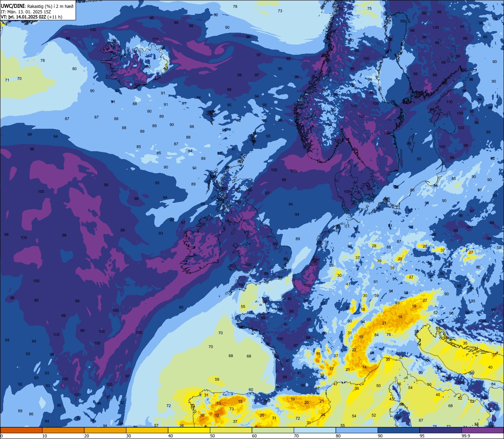Click the map value 71 at left edge
This screenshot has height=439, width=504.
(7, 80)
